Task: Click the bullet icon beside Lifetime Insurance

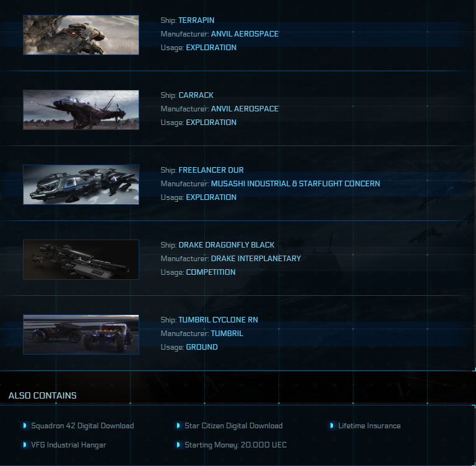Action: (332, 426)
